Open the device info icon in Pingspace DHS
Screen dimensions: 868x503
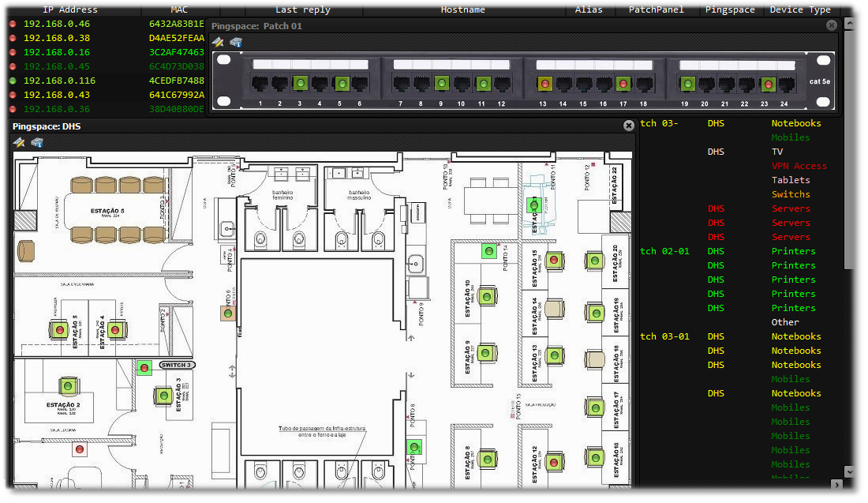(37, 143)
